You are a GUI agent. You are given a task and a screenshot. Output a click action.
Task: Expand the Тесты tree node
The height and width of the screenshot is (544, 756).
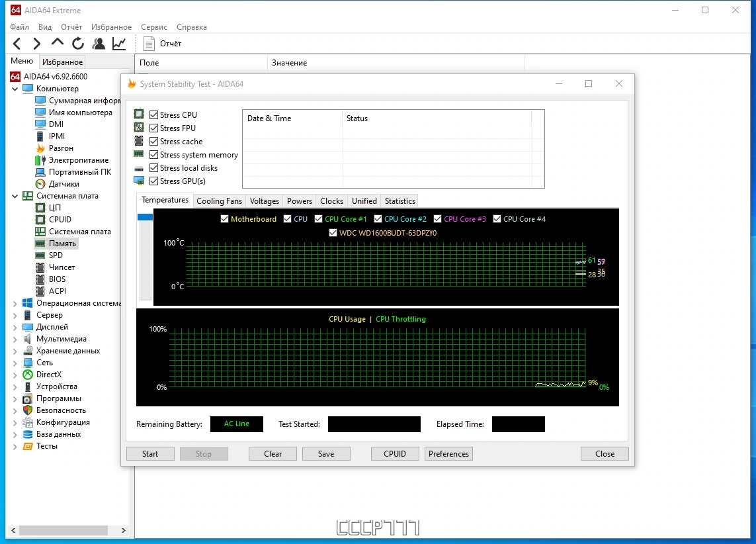point(15,447)
